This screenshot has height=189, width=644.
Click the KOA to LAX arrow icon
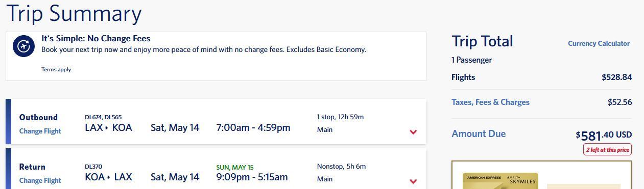click(x=109, y=177)
